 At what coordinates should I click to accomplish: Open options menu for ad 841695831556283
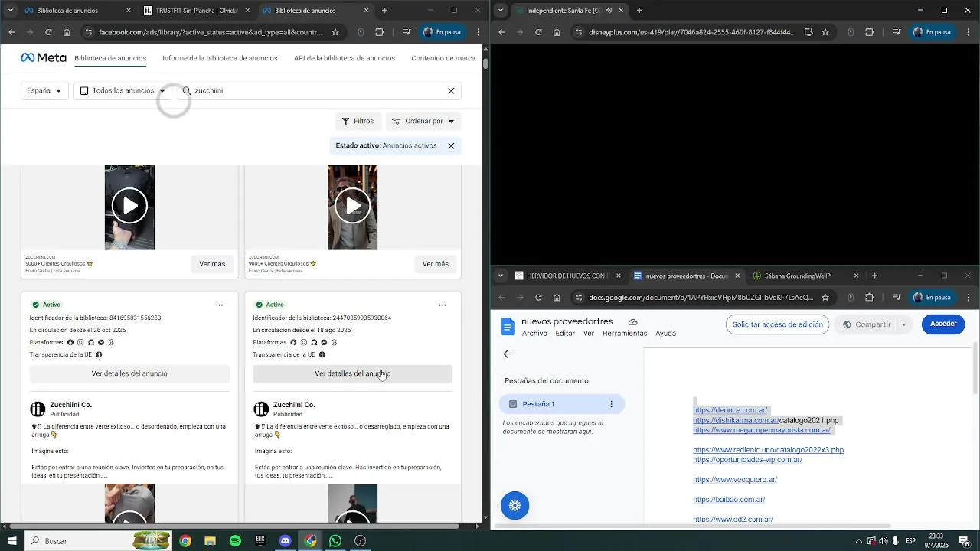pos(219,305)
